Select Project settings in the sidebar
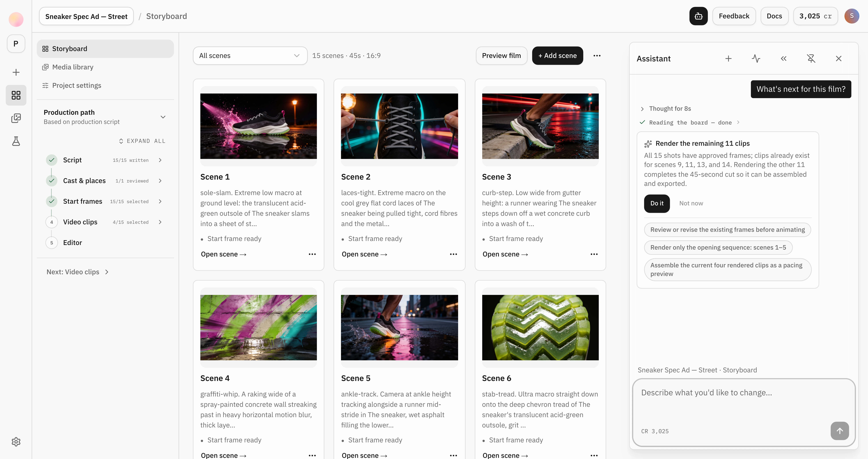 pyautogui.click(x=105, y=85)
